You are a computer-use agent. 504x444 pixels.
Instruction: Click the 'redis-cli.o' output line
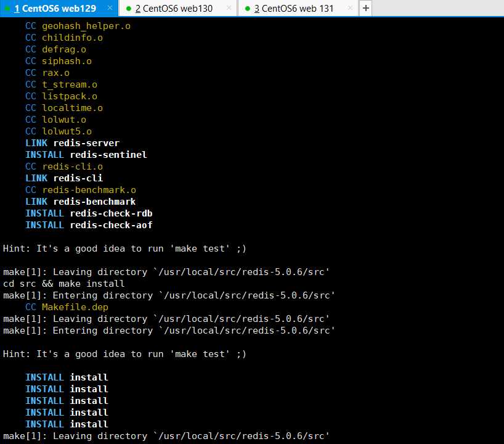pyautogui.click(x=64, y=166)
